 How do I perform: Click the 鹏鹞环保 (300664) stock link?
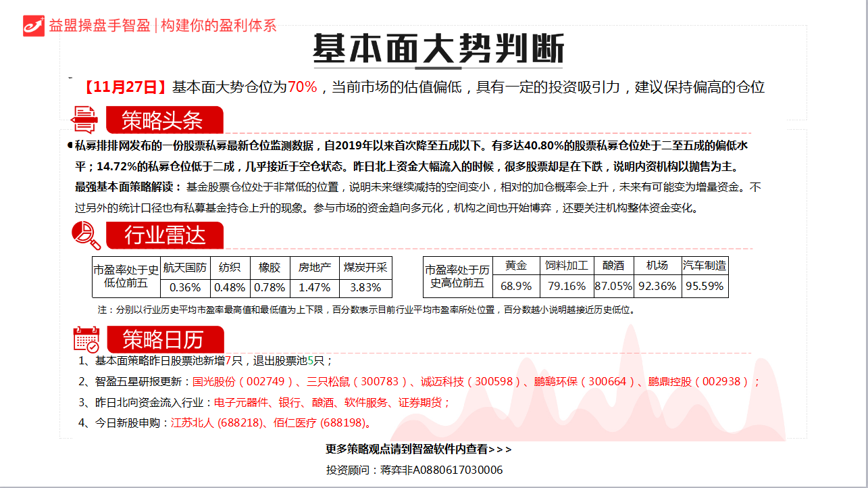pyautogui.click(x=585, y=382)
